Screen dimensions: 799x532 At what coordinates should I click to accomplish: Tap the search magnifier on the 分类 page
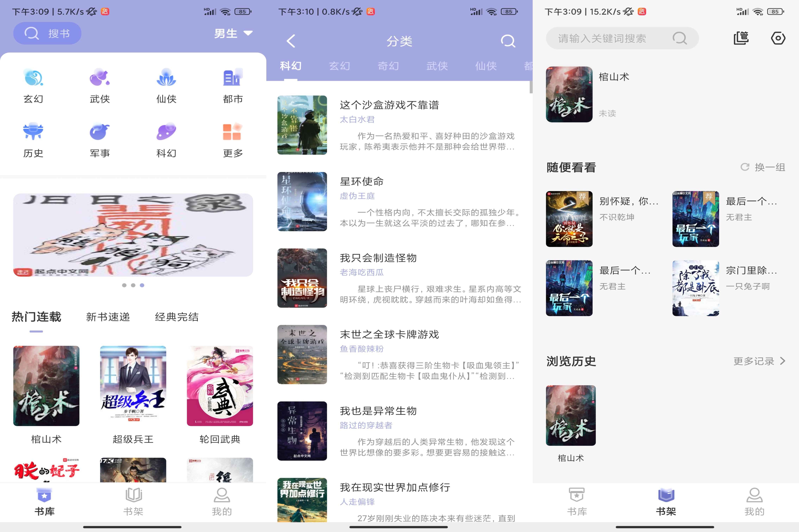pyautogui.click(x=508, y=41)
